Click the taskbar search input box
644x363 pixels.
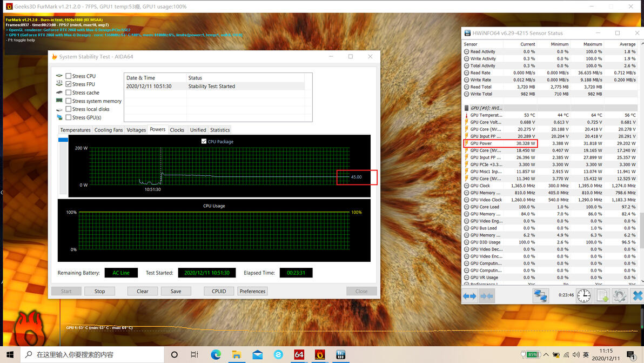click(x=92, y=354)
